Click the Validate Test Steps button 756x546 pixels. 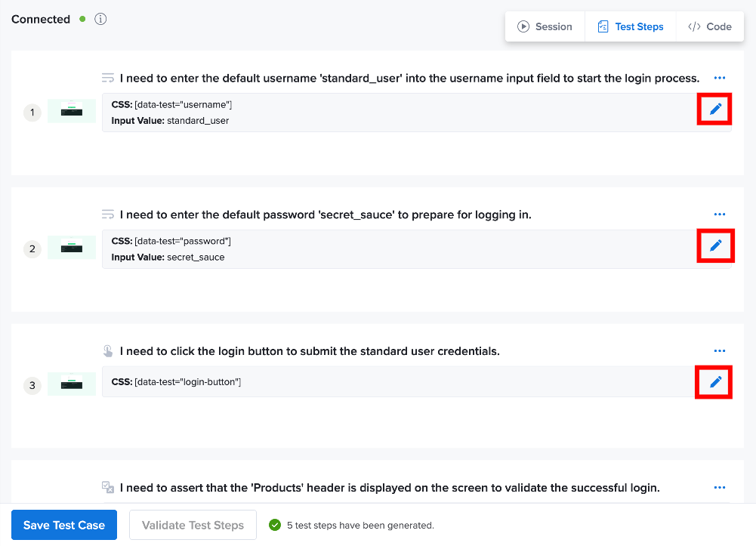(x=193, y=525)
